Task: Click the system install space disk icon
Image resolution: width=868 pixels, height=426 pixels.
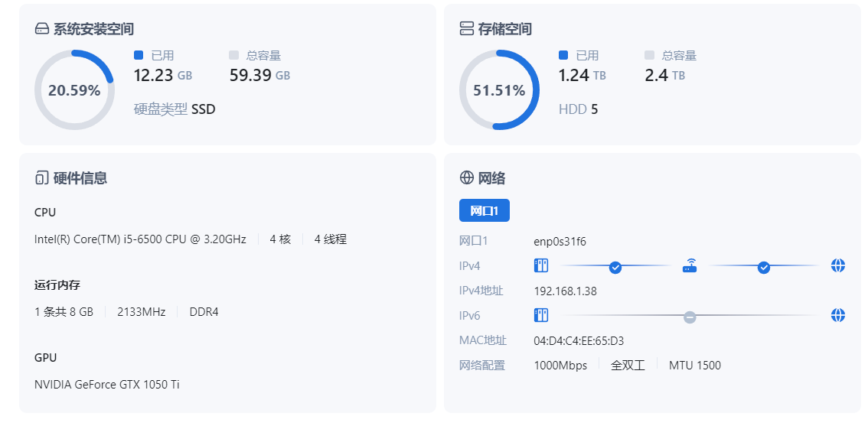Action: [x=42, y=29]
